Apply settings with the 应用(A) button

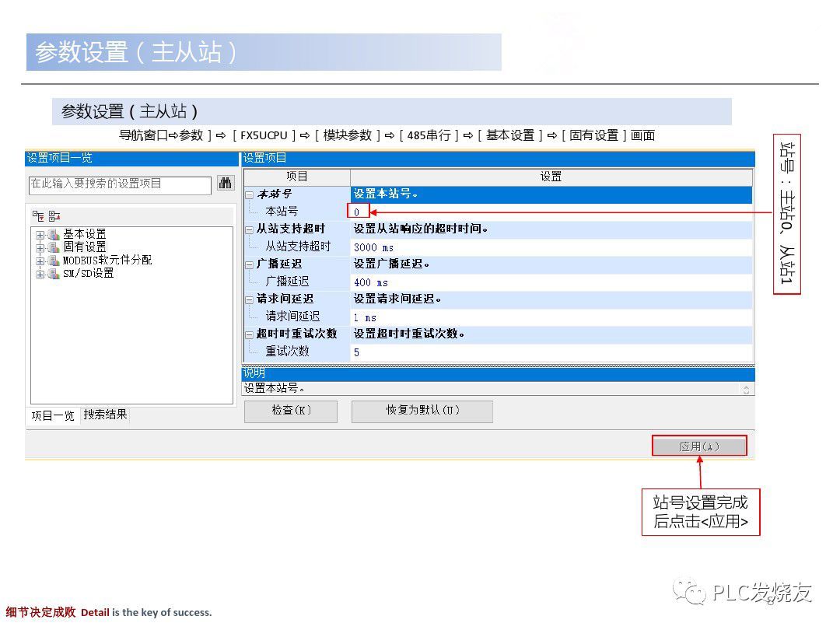coord(698,446)
